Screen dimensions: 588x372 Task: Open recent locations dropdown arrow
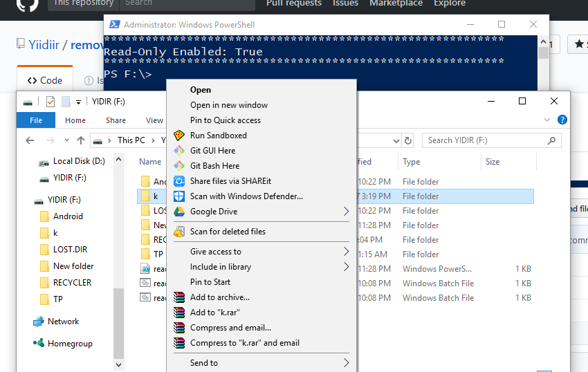tap(66, 140)
